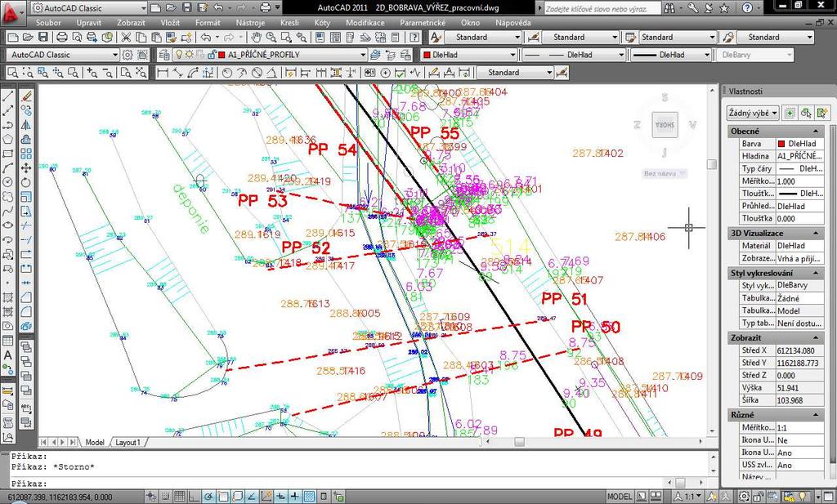The image size is (837, 504).
Task: Open the DleHlad color control dropdown
Action: tap(468, 55)
